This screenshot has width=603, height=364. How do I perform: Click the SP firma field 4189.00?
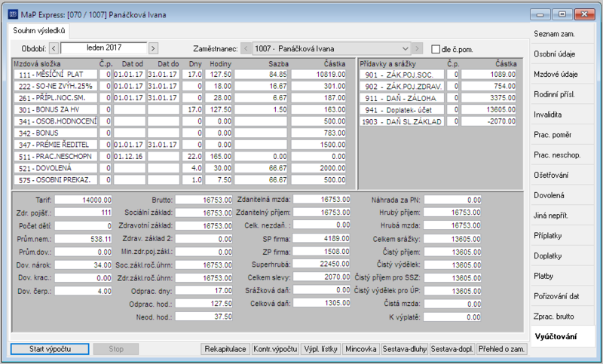point(322,239)
